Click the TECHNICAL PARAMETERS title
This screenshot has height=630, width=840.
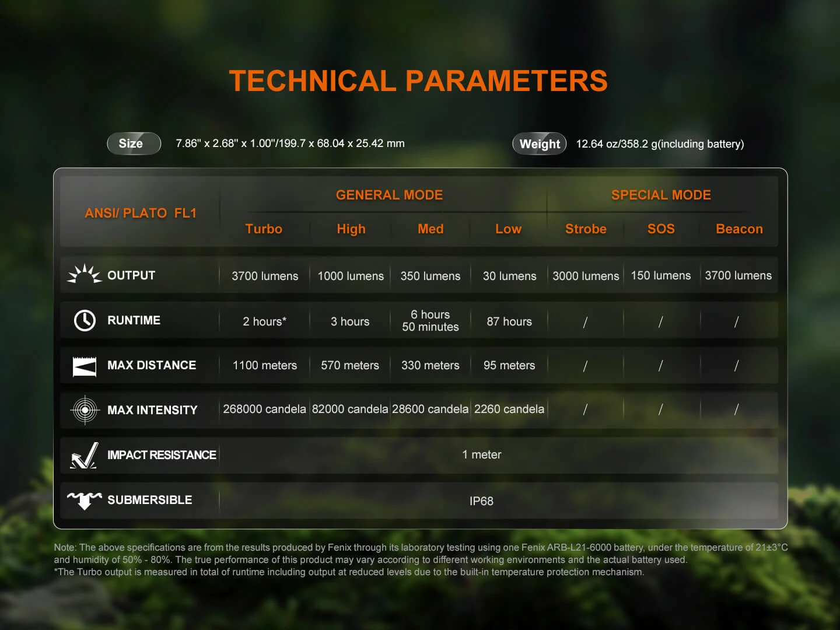pyautogui.click(x=419, y=81)
